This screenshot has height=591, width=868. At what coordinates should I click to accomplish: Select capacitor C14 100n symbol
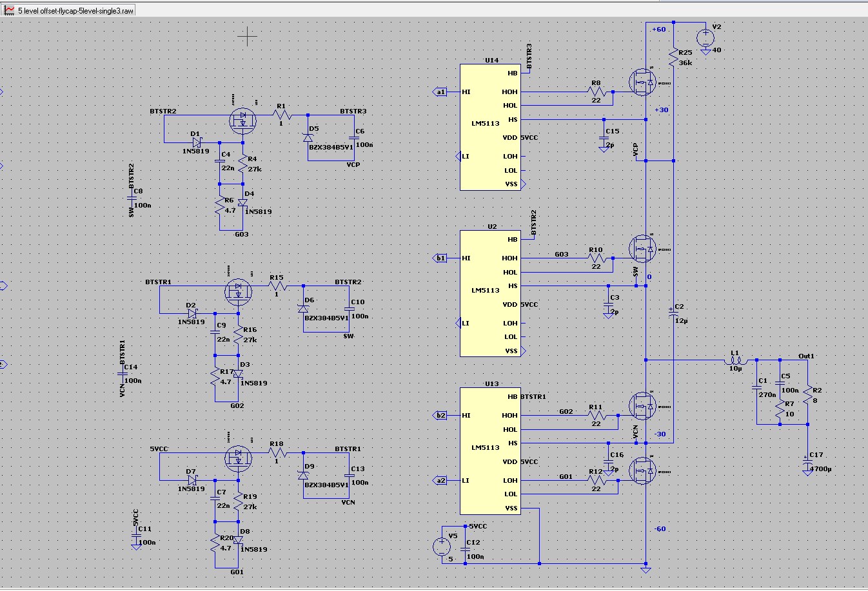pyautogui.click(x=123, y=373)
